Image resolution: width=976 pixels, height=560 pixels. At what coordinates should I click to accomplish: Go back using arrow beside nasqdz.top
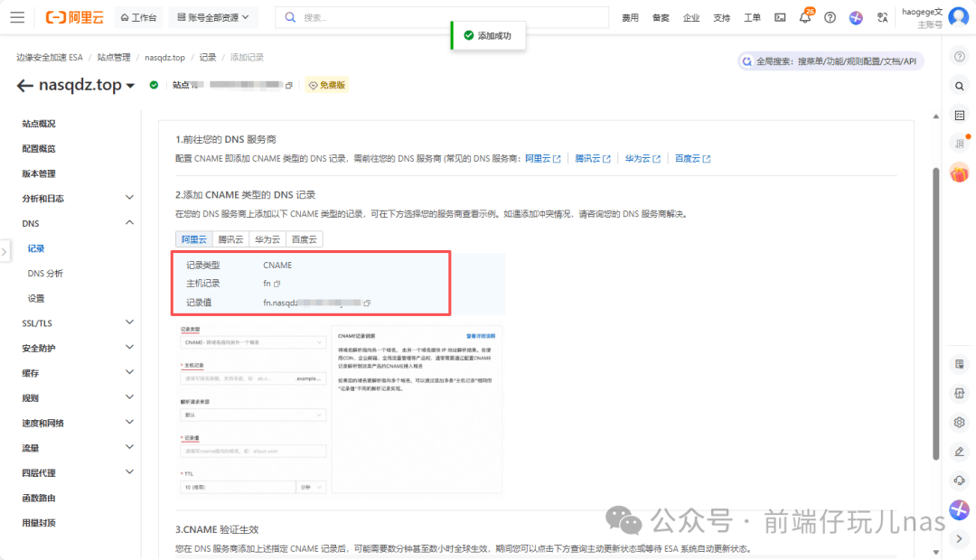(x=24, y=86)
